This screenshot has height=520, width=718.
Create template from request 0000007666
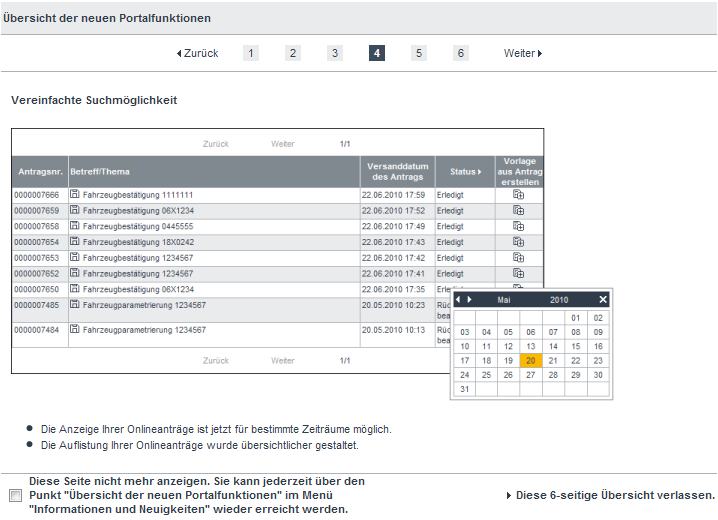(518, 195)
